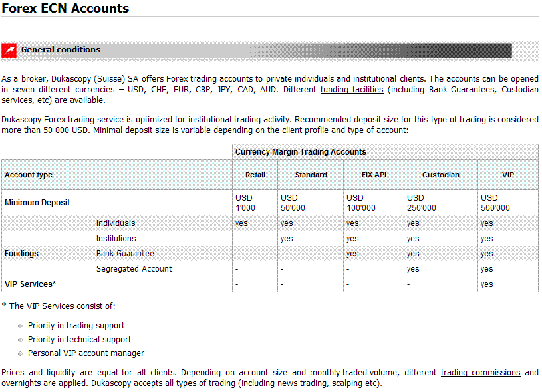The height and width of the screenshot is (392, 542).
Task: Click the USD 500'000 VIP deposit cell
Action: [495, 203]
